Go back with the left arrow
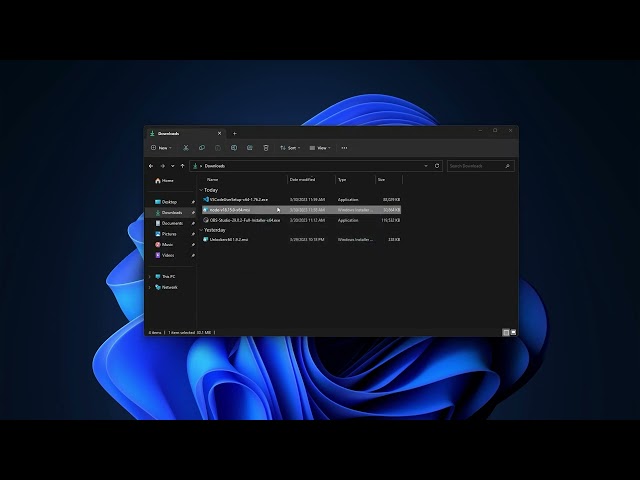The height and width of the screenshot is (480, 640). 151,166
